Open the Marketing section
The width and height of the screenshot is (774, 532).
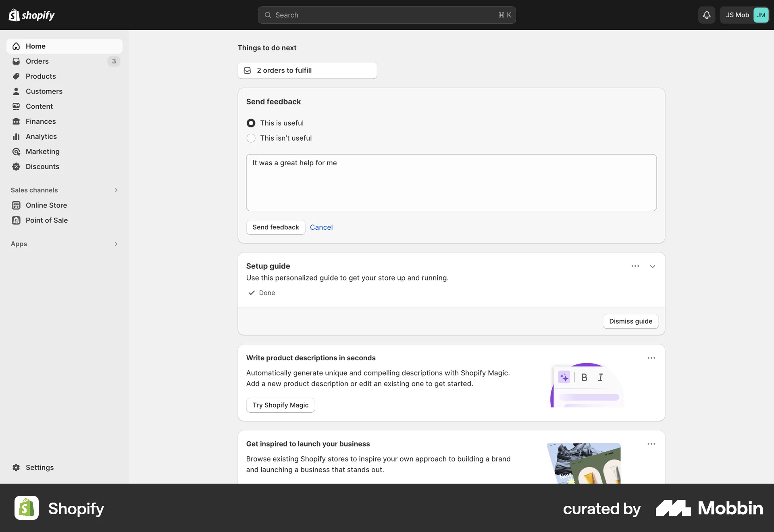[x=42, y=151]
